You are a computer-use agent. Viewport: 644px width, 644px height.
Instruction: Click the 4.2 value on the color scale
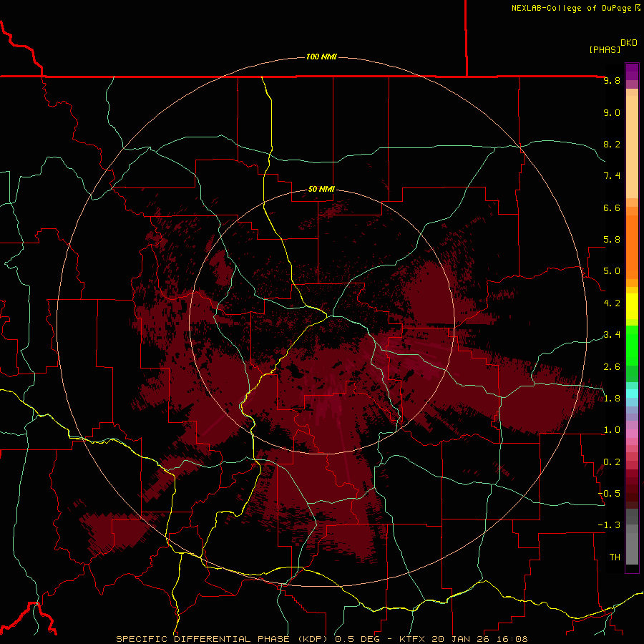[612, 303]
